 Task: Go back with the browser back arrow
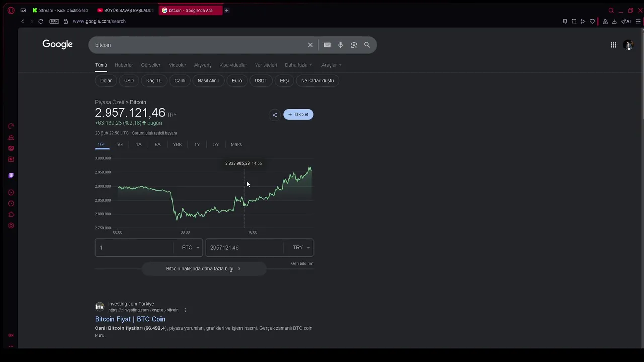point(23,21)
